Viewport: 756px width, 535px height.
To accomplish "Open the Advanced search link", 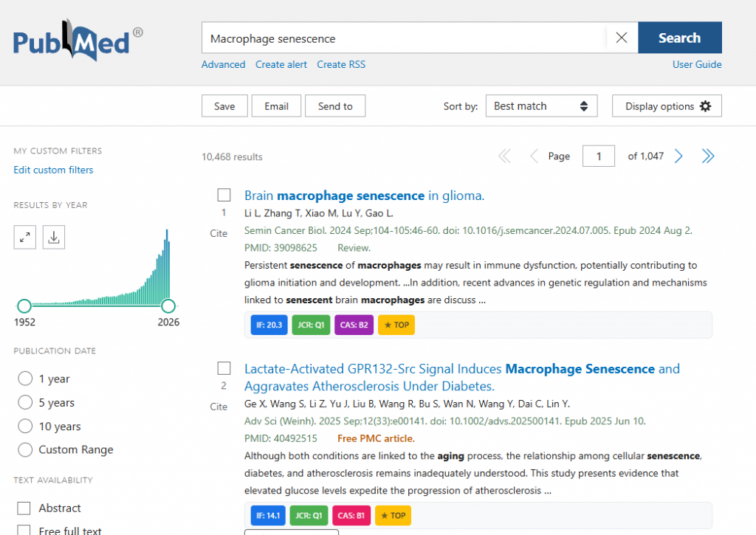I will (x=223, y=65).
